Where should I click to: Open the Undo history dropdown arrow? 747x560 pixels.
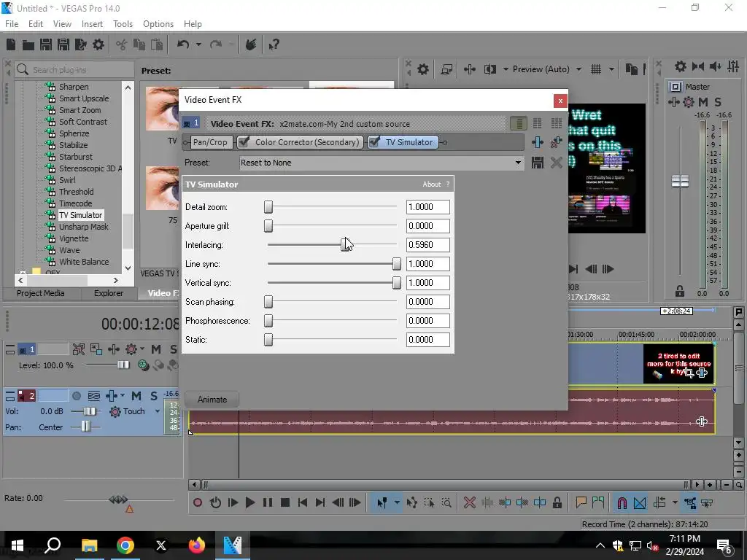(198, 44)
